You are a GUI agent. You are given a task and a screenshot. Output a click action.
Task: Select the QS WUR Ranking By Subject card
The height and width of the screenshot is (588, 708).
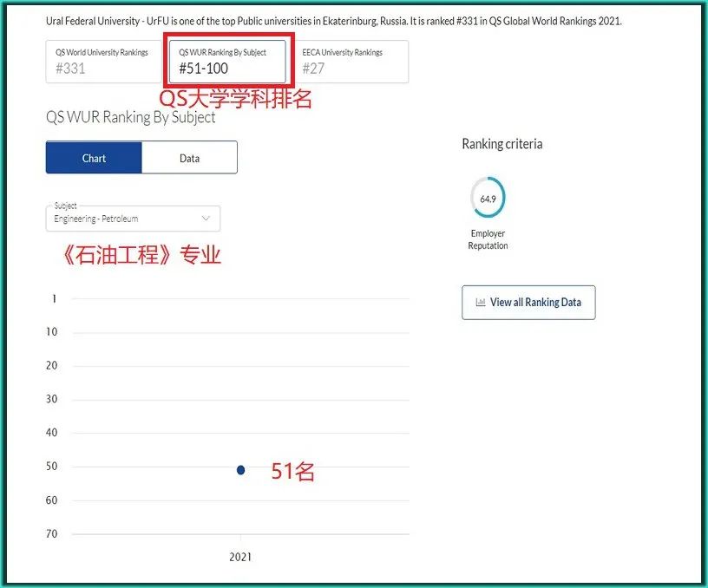(227, 62)
